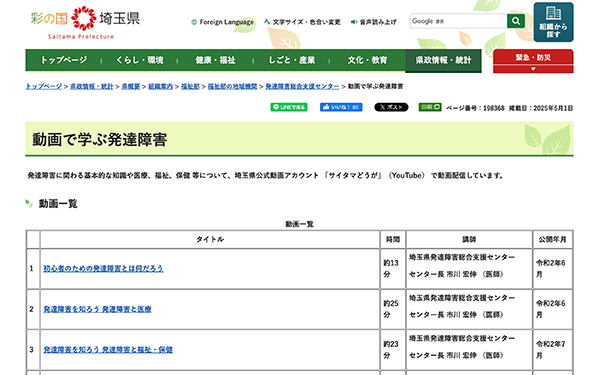
Task: Click the page heading 動画で学ぶ発達障害
Action: 99,140
